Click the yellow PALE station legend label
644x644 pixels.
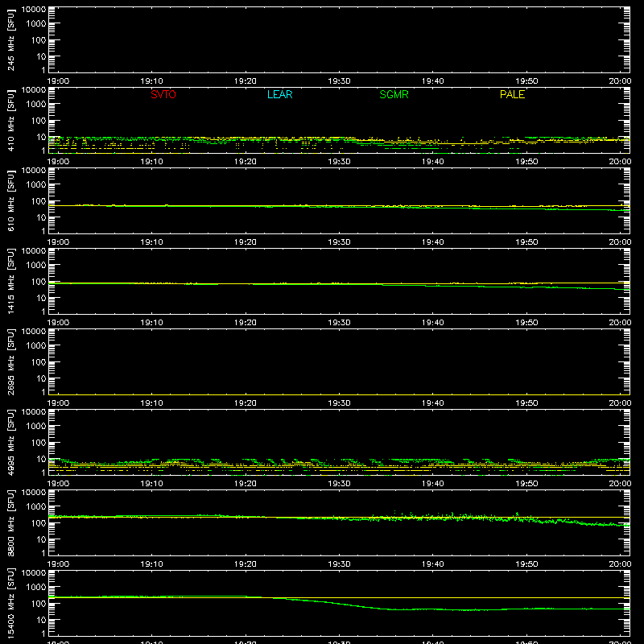[512, 94]
